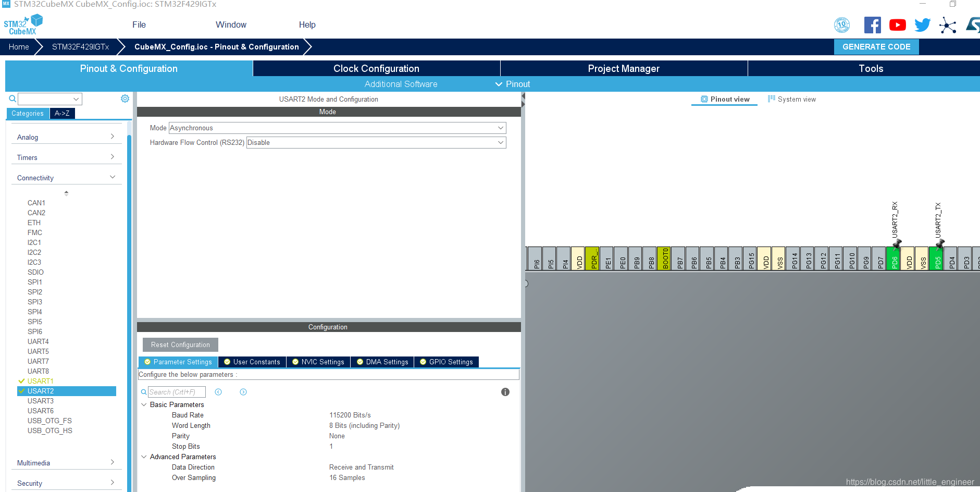This screenshot has height=492, width=980.
Task: Expand the Timers category
Action: pyautogui.click(x=66, y=157)
